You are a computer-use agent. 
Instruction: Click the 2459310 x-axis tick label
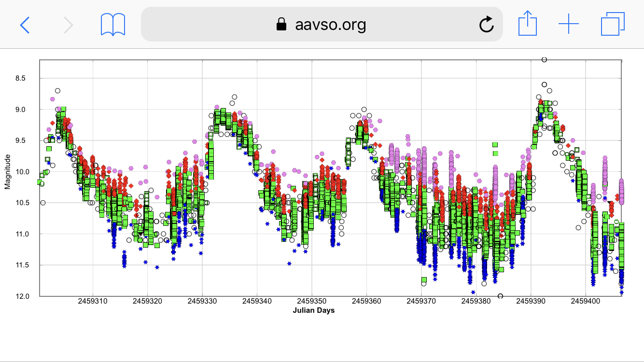(x=93, y=301)
